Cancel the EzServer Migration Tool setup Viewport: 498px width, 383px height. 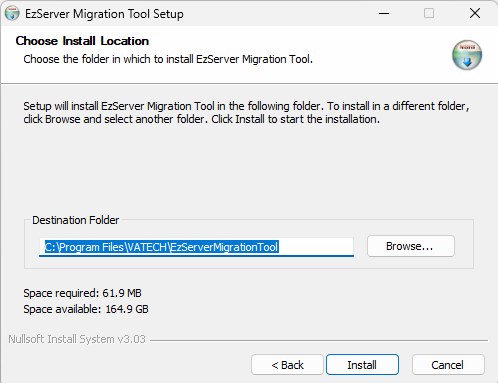pos(448,365)
